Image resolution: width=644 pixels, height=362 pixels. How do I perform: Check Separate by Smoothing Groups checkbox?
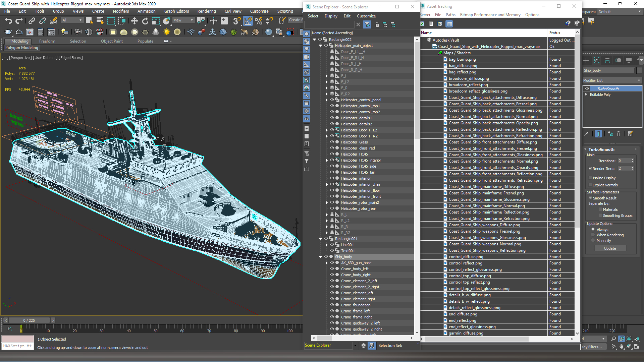(601, 216)
